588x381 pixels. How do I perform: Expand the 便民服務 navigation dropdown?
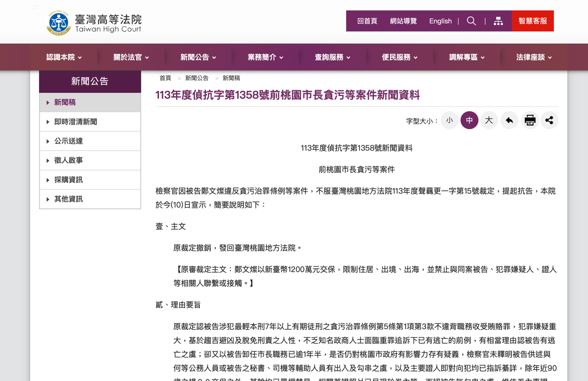(x=400, y=57)
